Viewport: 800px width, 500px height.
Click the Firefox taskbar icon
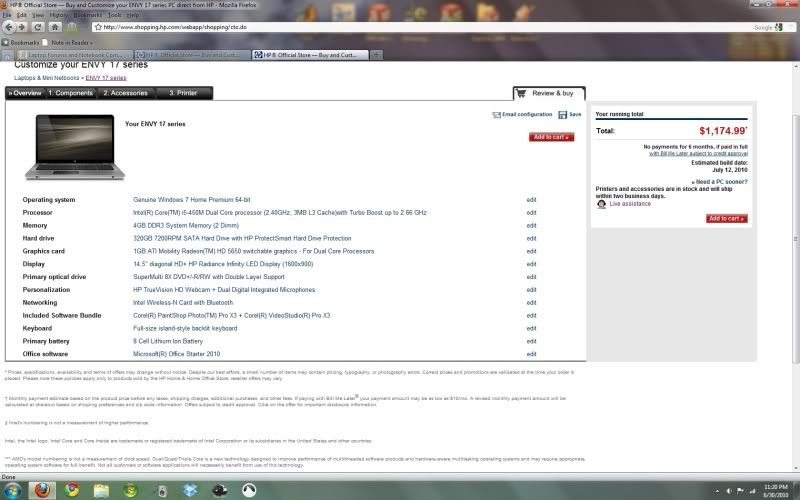pos(42,490)
